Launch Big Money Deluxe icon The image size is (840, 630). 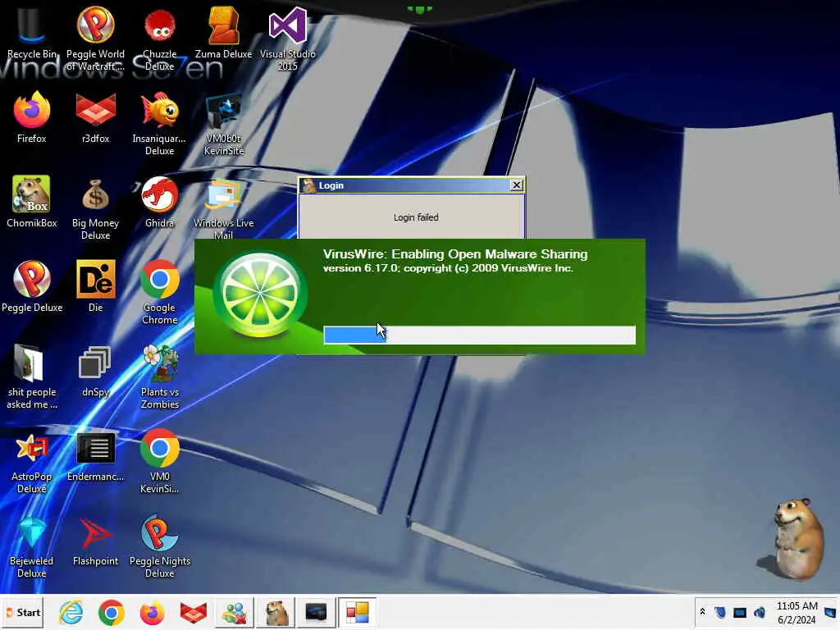pyautogui.click(x=95, y=208)
